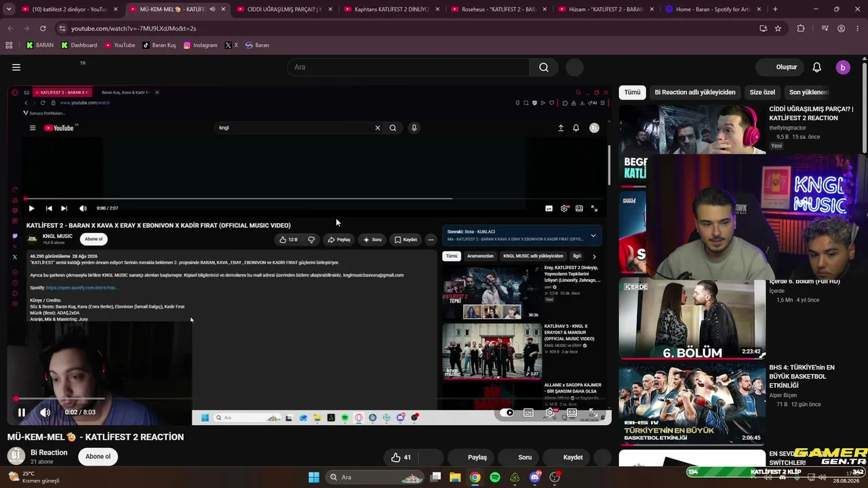Open File Explorer from the taskbar

click(x=455, y=477)
